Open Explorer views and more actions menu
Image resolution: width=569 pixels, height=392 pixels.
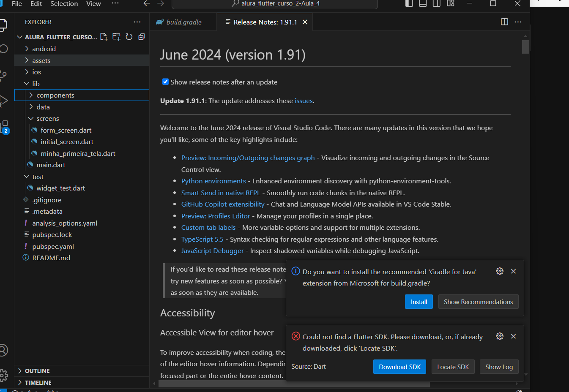point(137,22)
